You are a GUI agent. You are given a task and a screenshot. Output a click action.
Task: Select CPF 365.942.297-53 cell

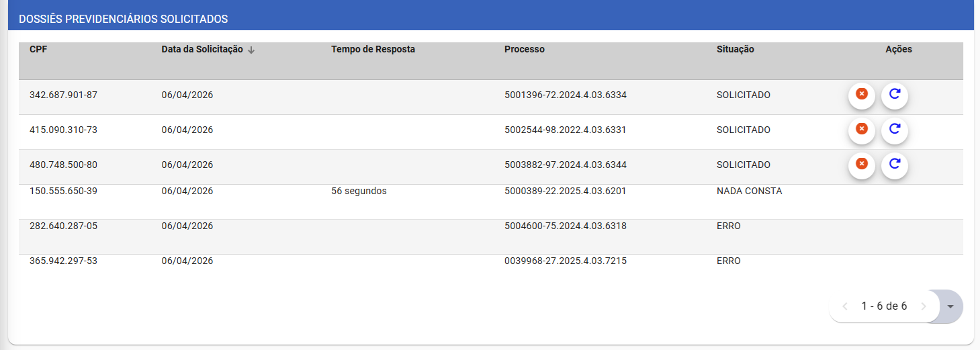[63, 261]
